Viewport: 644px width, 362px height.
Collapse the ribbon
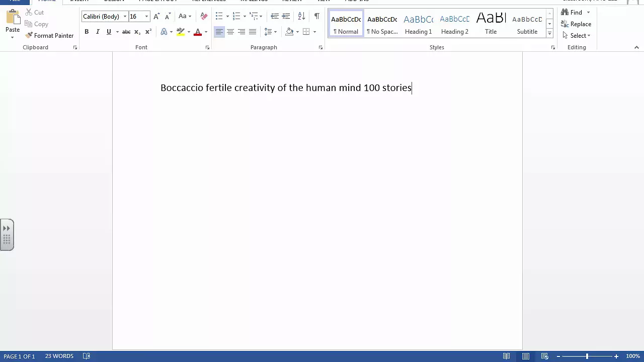[x=636, y=47]
